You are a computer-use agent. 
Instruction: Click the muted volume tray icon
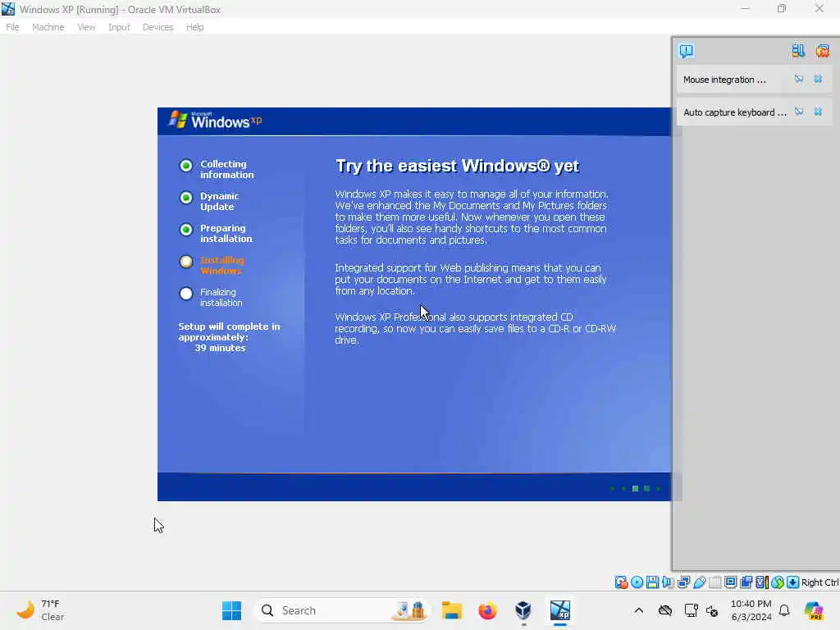712,610
